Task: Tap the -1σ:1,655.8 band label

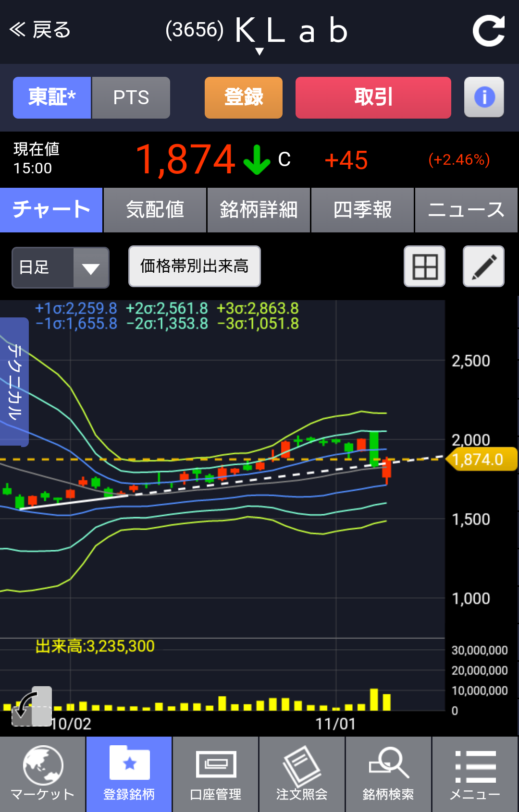Action: (x=76, y=324)
